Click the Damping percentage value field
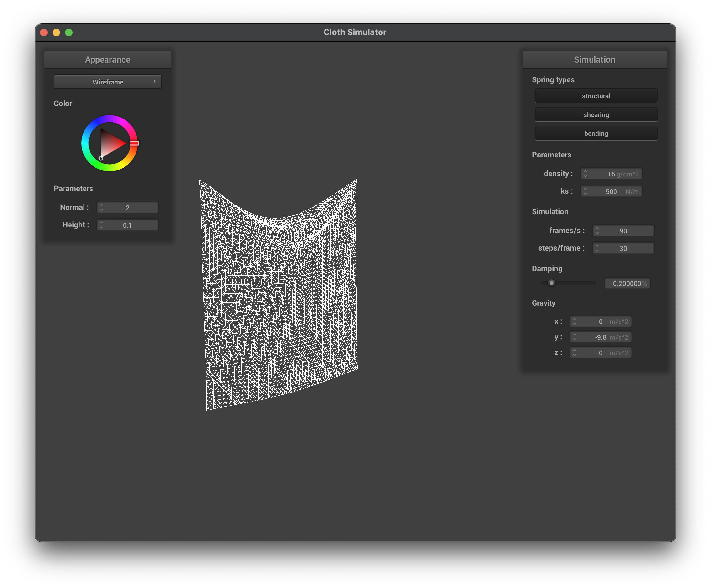This screenshot has width=711, height=588. pyautogui.click(x=627, y=283)
